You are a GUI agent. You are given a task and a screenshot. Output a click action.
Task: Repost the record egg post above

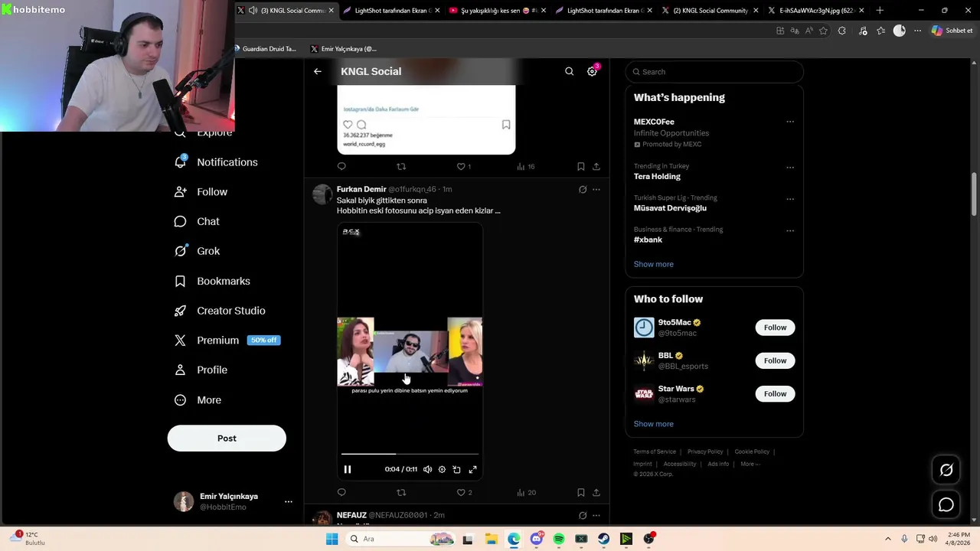(401, 166)
